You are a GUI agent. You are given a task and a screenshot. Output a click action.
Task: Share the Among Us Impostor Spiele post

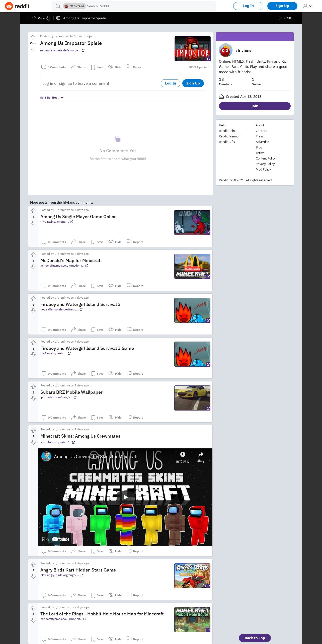point(78,67)
